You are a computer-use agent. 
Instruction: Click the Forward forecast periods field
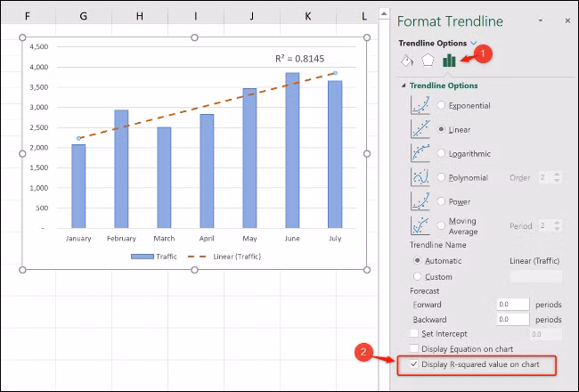coord(513,305)
